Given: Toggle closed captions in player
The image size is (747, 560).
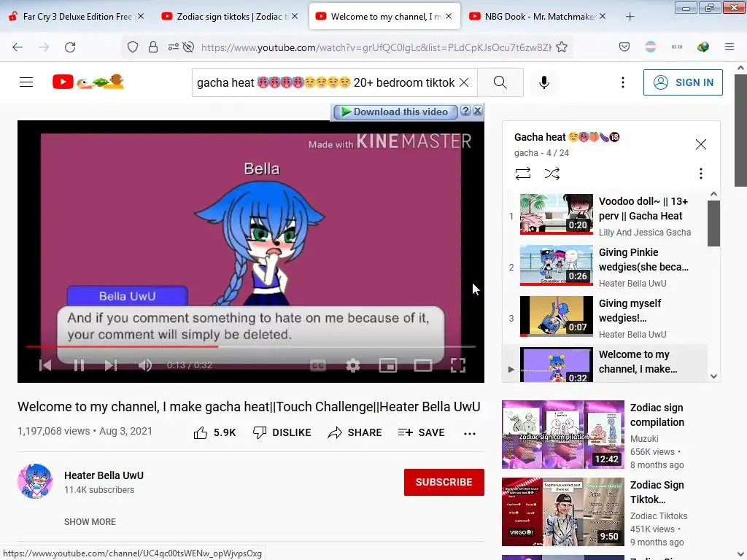Looking at the screenshot, I should 318,365.
